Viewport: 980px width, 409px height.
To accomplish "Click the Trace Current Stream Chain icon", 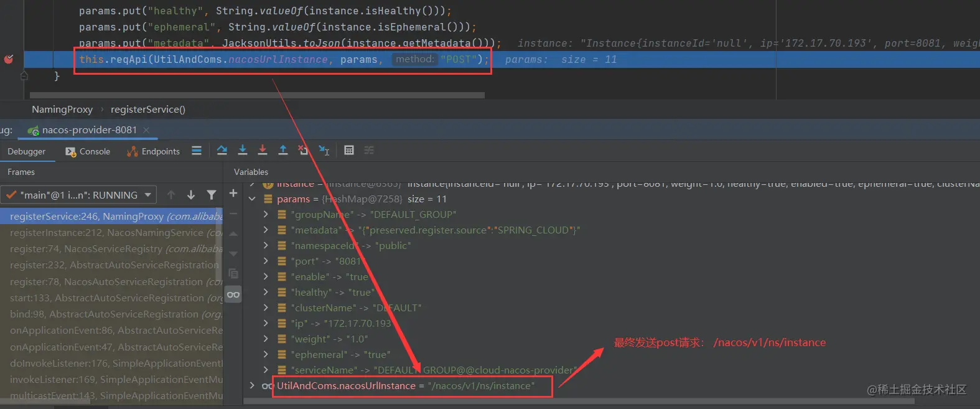I will click(369, 150).
